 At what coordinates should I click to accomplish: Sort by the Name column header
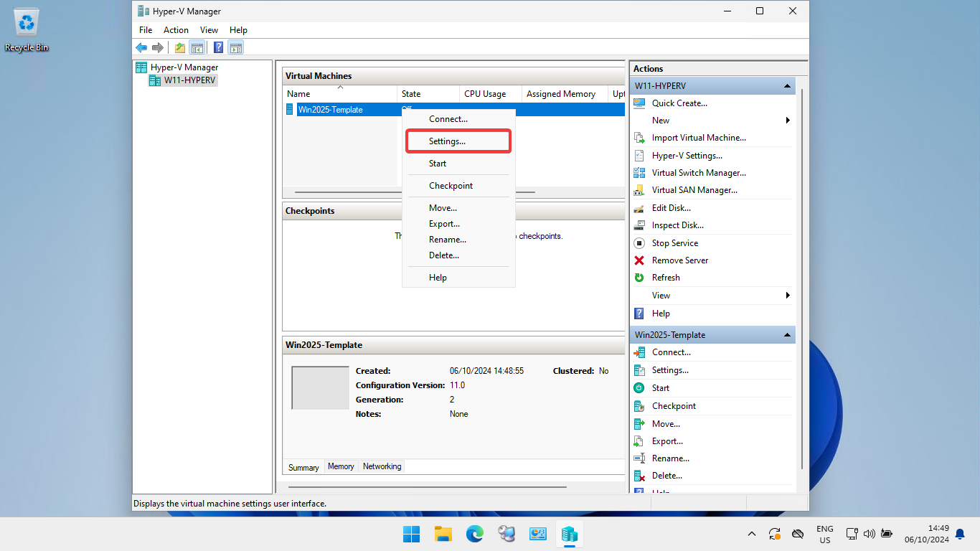pyautogui.click(x=340, y=94)
